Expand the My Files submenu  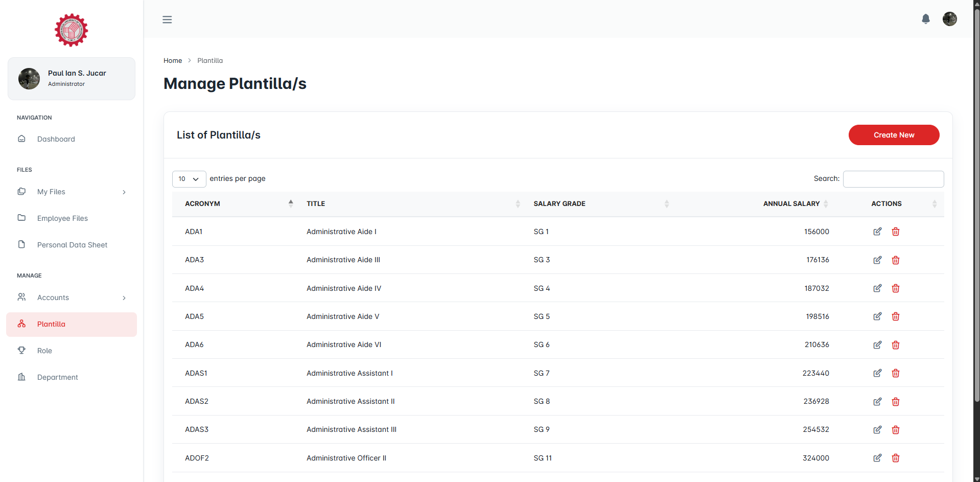tap(72, 192)
